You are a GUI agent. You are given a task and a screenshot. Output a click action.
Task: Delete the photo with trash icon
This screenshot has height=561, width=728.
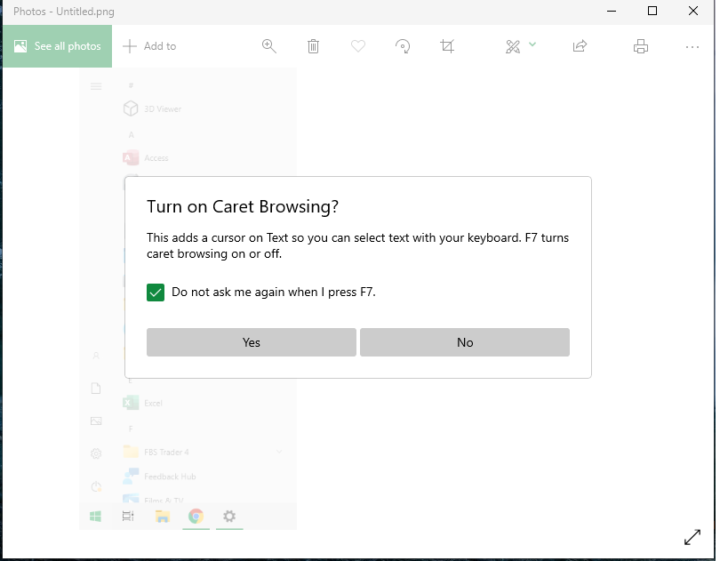313,46
